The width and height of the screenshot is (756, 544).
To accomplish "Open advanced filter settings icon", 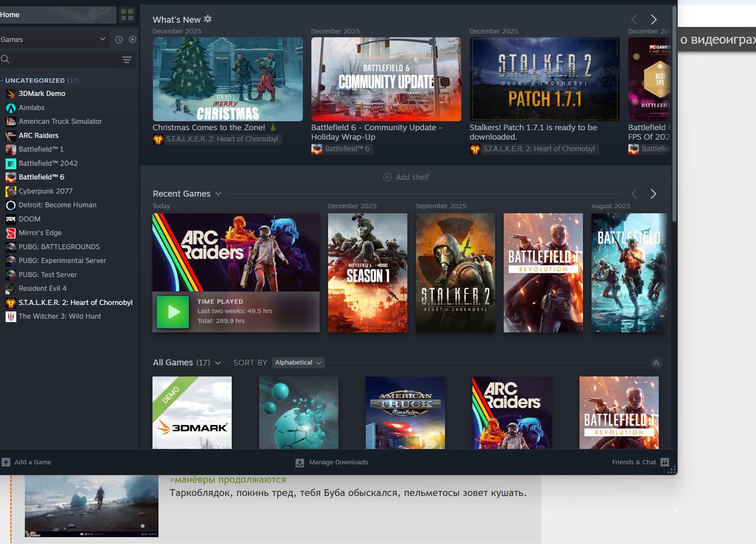I will pyautogui.click(x=127, y=60).
